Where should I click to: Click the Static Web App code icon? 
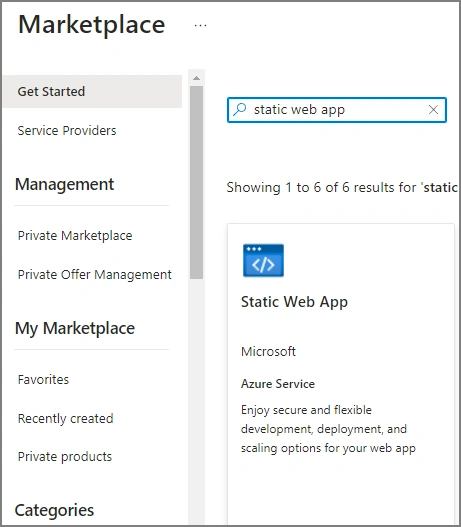coord(263,260)
